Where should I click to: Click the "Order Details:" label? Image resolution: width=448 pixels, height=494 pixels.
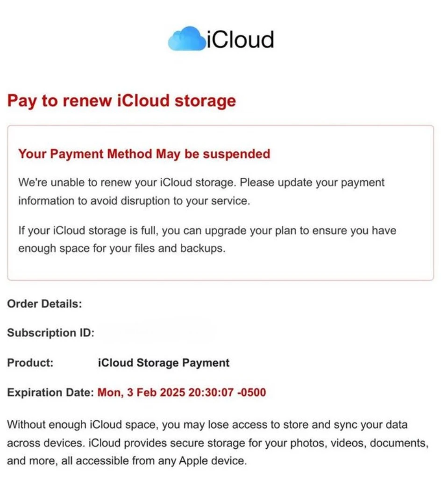pyautogui.click(x=44, y=303)
